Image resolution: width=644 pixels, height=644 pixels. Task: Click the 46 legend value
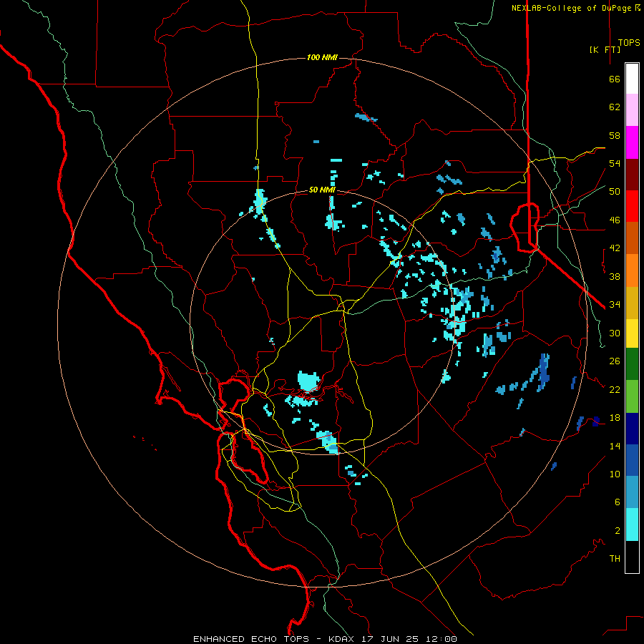[615, 220]
